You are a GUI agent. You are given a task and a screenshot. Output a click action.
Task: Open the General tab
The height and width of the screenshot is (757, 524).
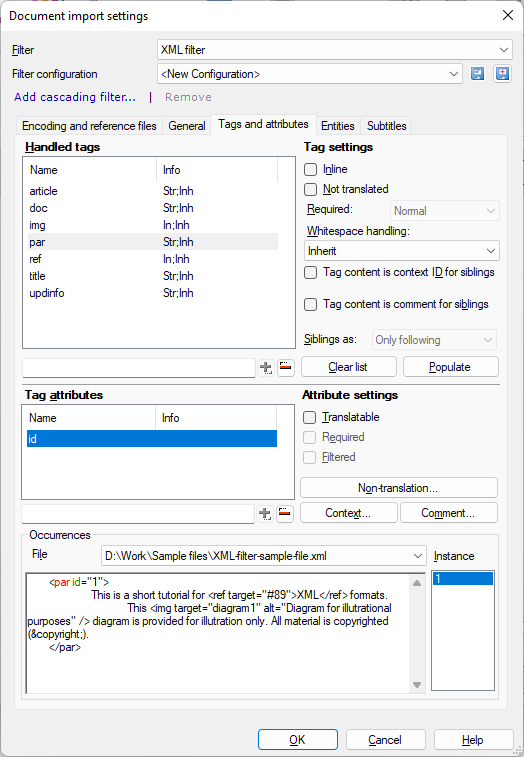[187, 126]
